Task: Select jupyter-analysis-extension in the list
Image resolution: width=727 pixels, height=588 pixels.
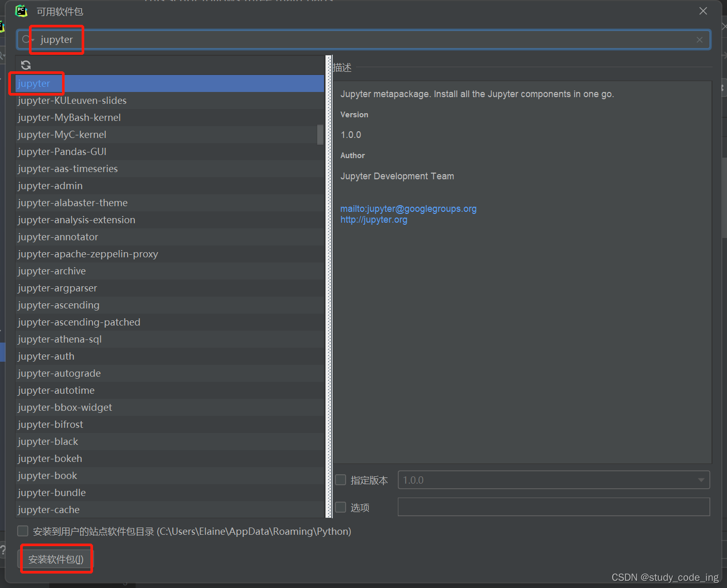Action: [169, 220]
